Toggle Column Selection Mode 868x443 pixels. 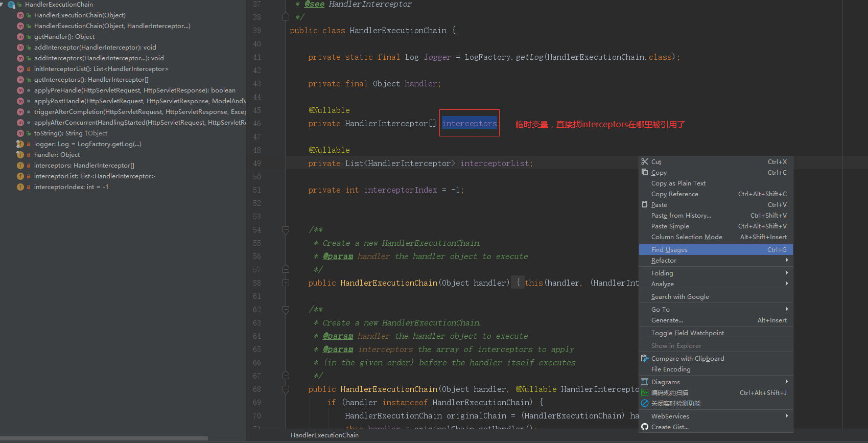(716, 237)
